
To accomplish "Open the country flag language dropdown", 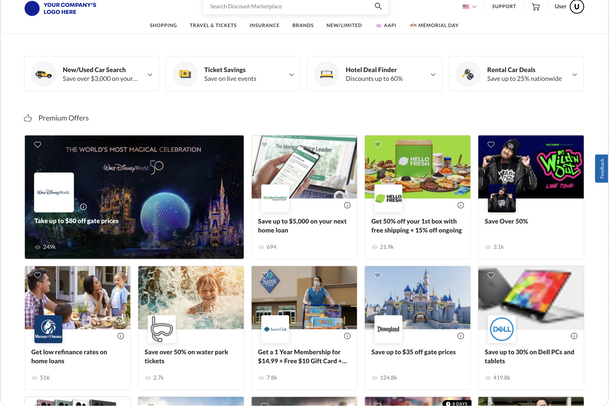I will tap(469, 7).
